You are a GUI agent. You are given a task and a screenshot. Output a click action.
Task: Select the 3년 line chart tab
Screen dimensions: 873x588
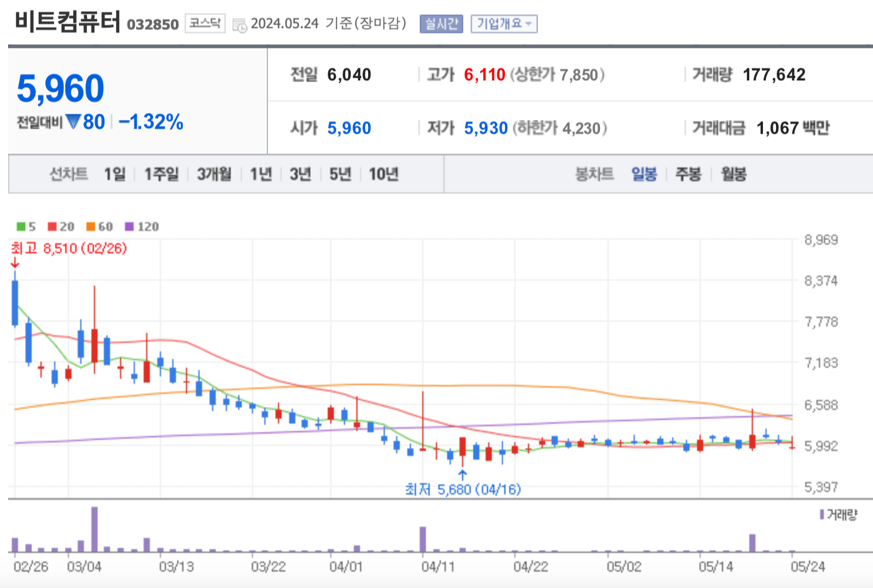[300, 174]
